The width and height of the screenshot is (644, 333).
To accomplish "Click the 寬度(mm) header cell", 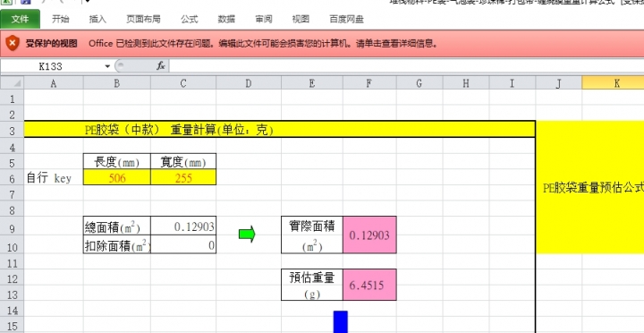I will [x=183, y=162].
